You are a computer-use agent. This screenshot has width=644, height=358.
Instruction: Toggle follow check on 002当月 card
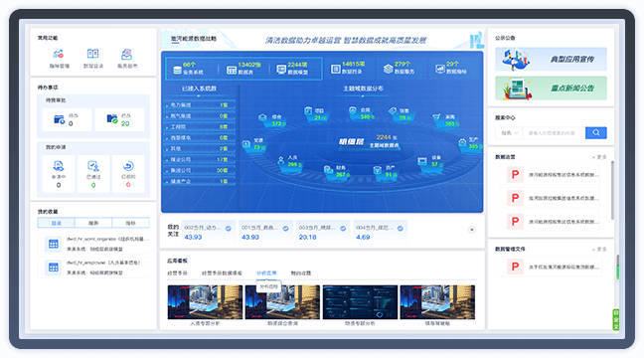point(229,229)
